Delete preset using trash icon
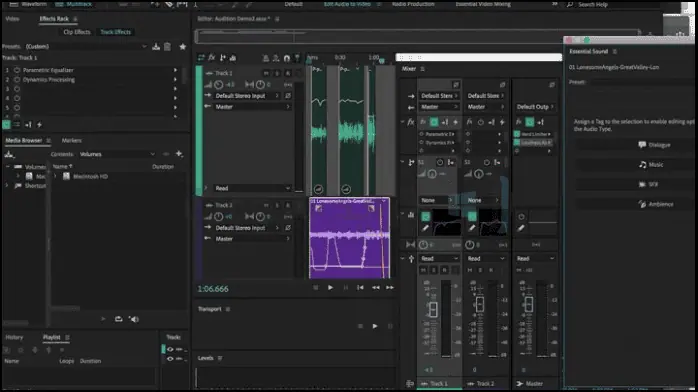 (167, 46)
